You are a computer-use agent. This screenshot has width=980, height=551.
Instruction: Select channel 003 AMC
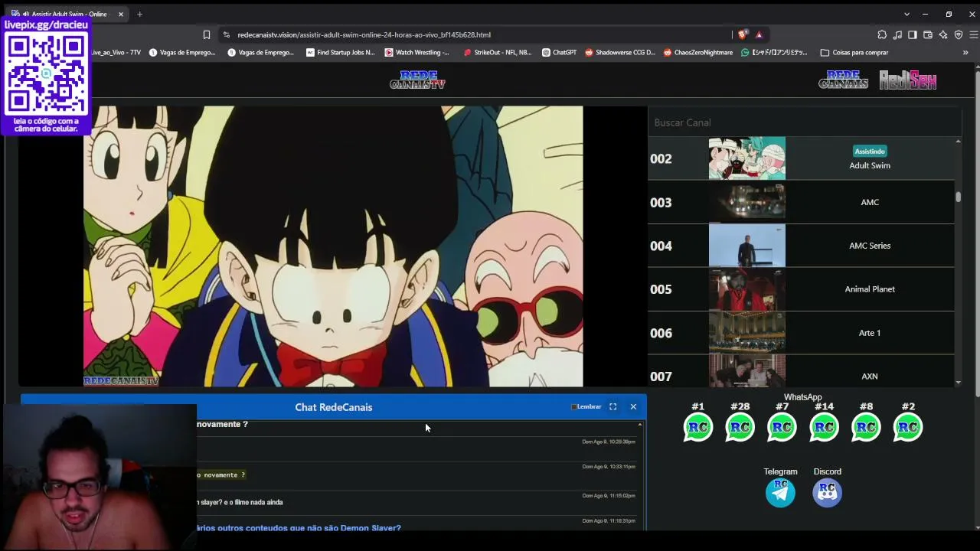pos(801,202)
